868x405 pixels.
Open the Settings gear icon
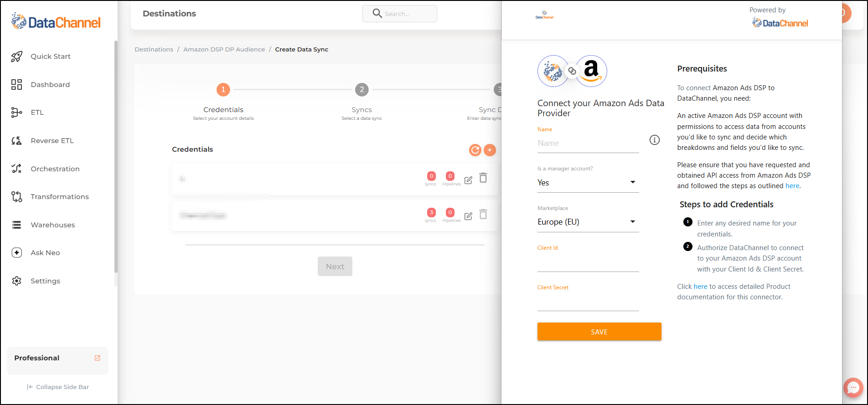point(17,281)
